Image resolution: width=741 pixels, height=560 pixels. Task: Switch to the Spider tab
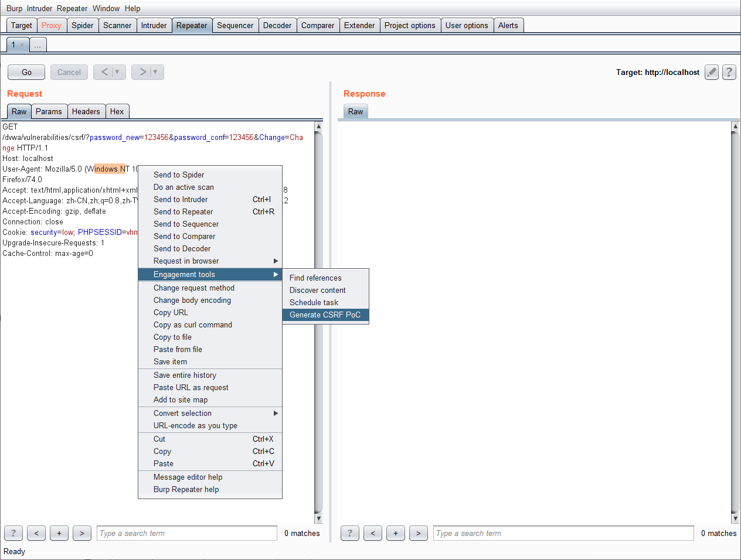click(x=83, y=25)
